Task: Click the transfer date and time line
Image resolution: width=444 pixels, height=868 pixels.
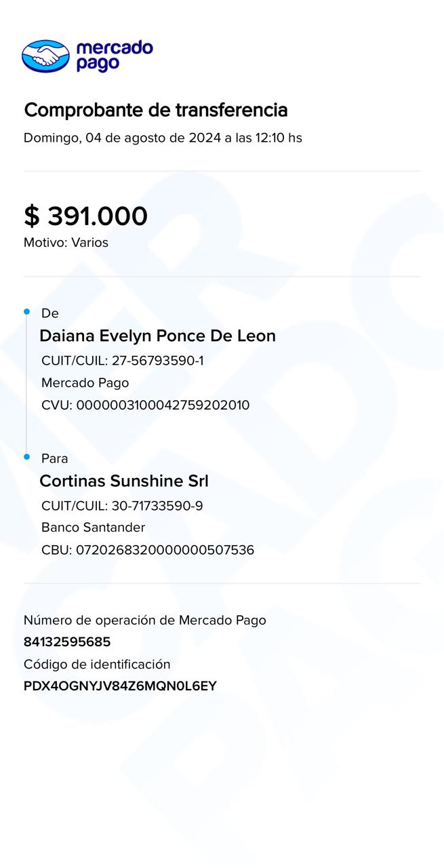Action: pos(163,138)
